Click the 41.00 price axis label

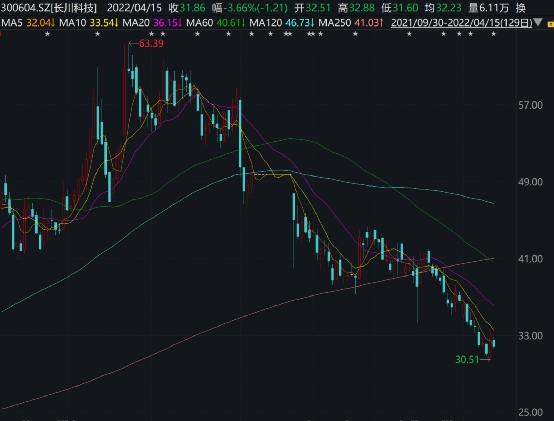530,259
